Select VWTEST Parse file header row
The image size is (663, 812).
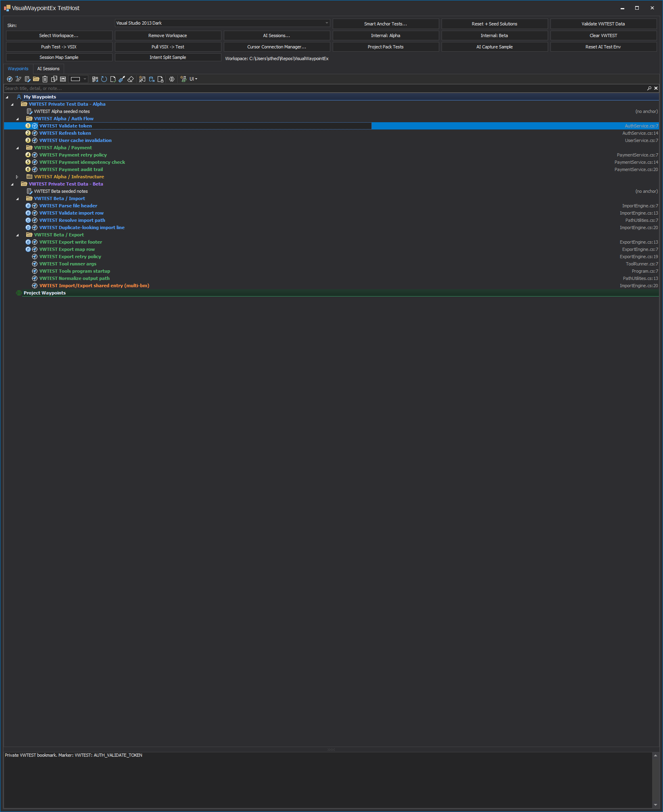click(331, 206)
